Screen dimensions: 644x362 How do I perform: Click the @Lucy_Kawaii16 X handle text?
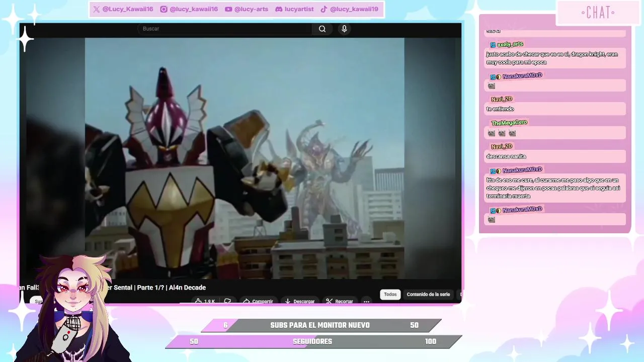pyautogui.click(x=128, y=9)
